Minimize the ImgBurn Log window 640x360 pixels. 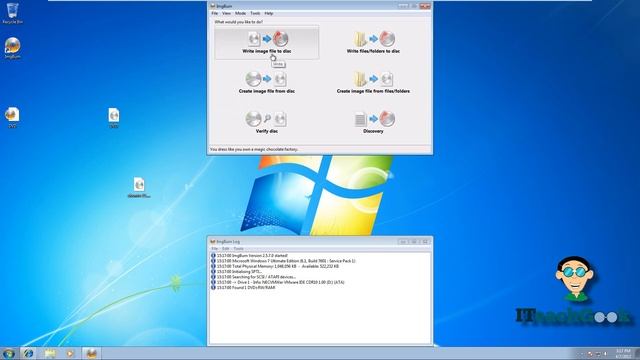[403, 242]
